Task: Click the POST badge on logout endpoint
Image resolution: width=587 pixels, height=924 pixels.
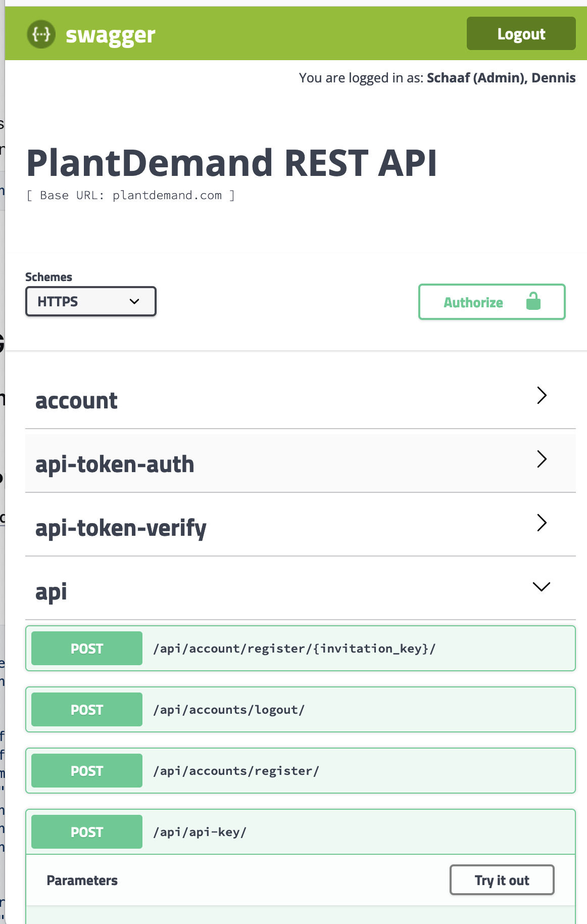Action: (86, 709)
